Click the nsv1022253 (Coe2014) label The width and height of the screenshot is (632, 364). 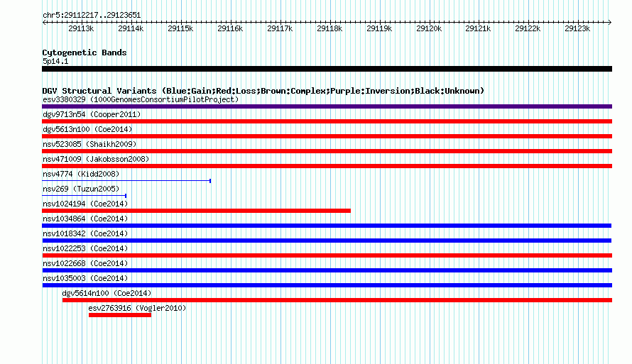click(x=85, y=248)
